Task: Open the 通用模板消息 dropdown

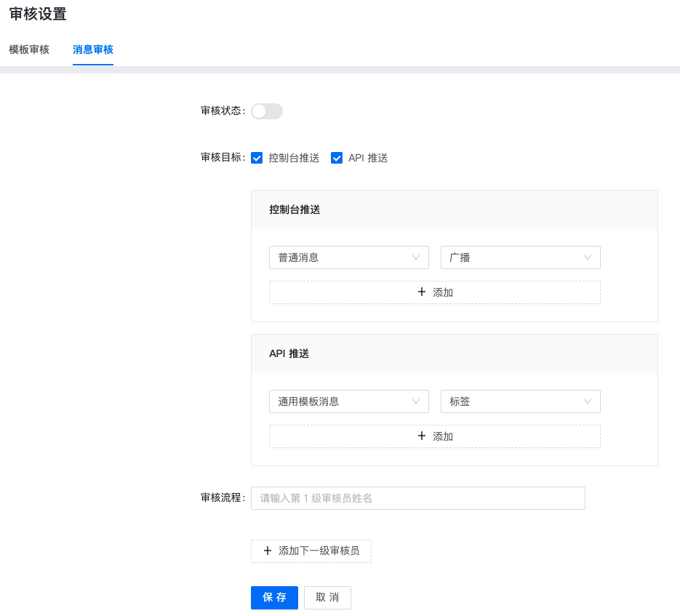Action: coord(348,401)
